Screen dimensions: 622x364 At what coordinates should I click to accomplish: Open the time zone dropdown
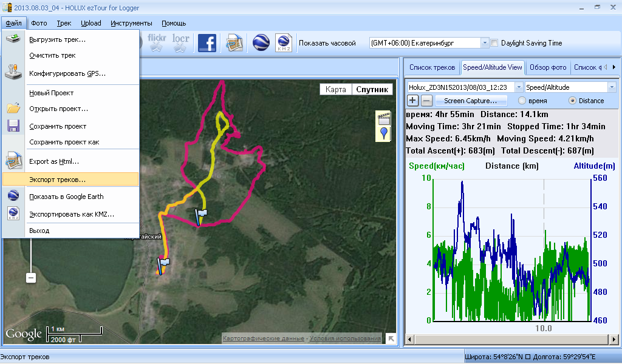(484, 43)
